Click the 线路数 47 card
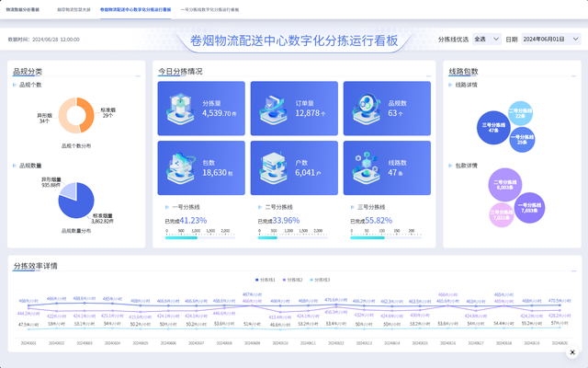This screenshot has width=588, height=368. pyautogui.click(x=387, y=167)
